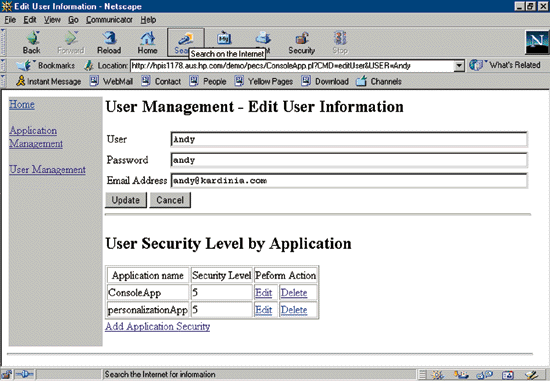550x381 pixels.
Task: Open the Help menu
Action: point(148,20)
